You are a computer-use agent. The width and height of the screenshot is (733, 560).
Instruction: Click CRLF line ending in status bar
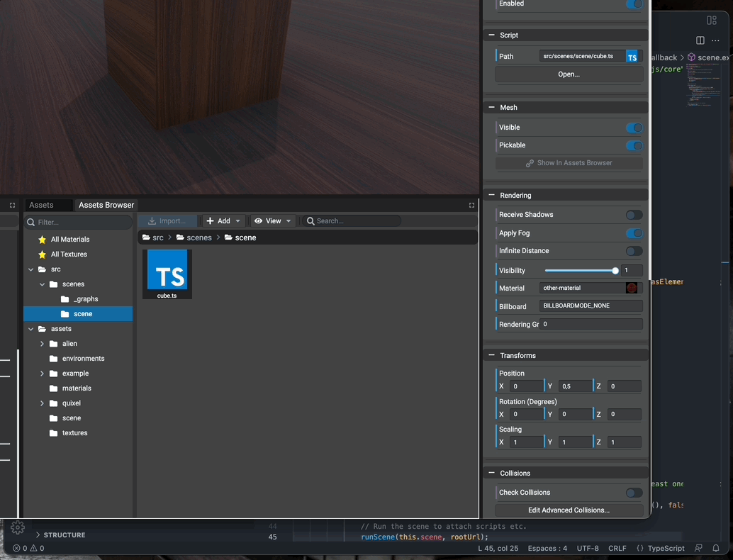(617, 548)
